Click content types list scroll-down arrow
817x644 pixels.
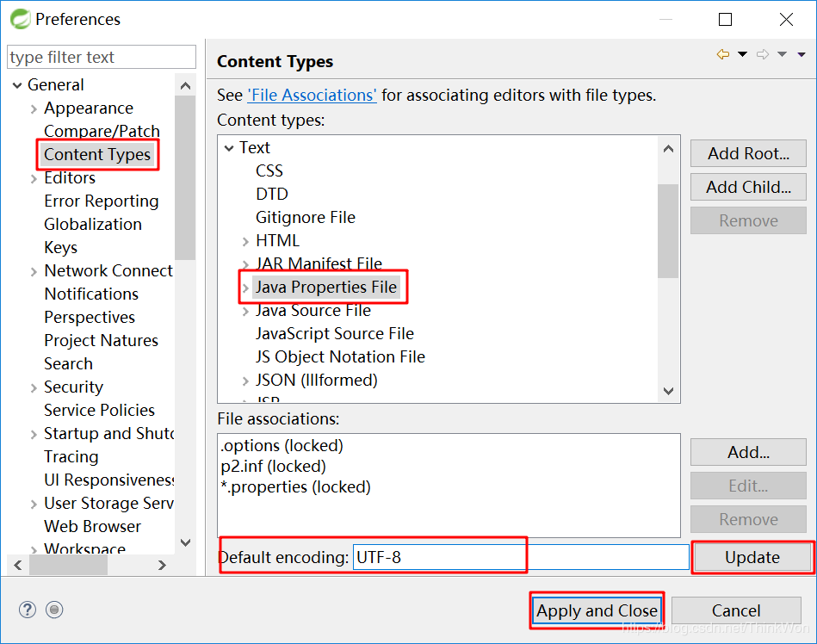pyautogui.click(x=669, y=391)
